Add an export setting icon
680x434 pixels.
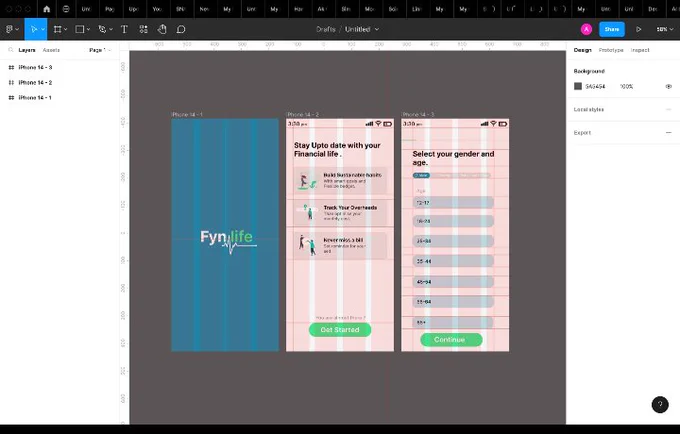668,133
